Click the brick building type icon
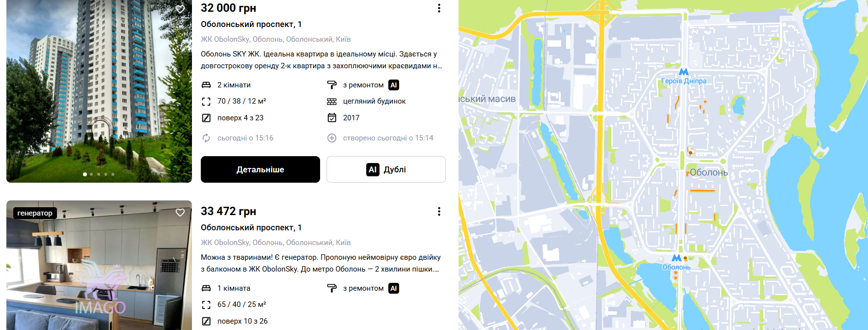Screen dimensions: 868x330 click(332, 101)
